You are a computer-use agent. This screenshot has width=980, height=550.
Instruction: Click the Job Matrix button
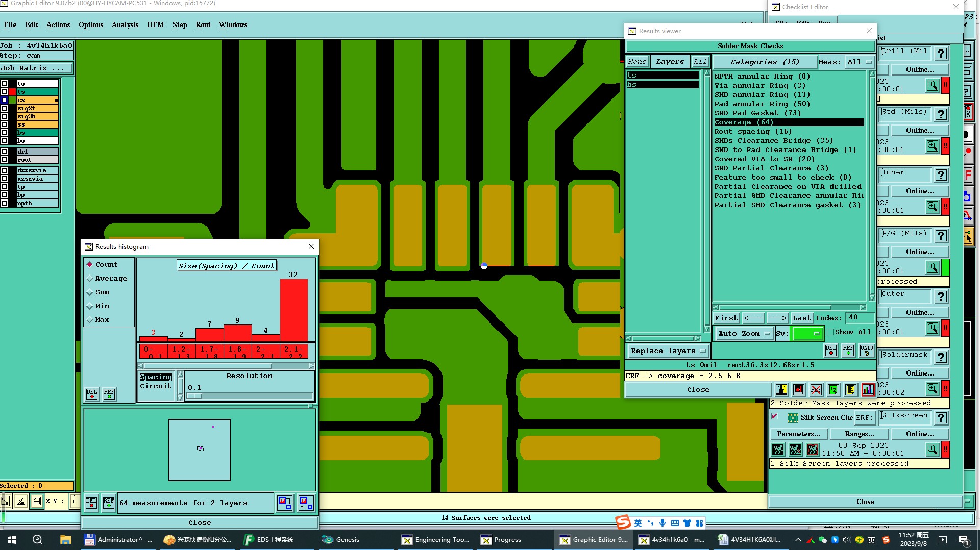(37, 68)
